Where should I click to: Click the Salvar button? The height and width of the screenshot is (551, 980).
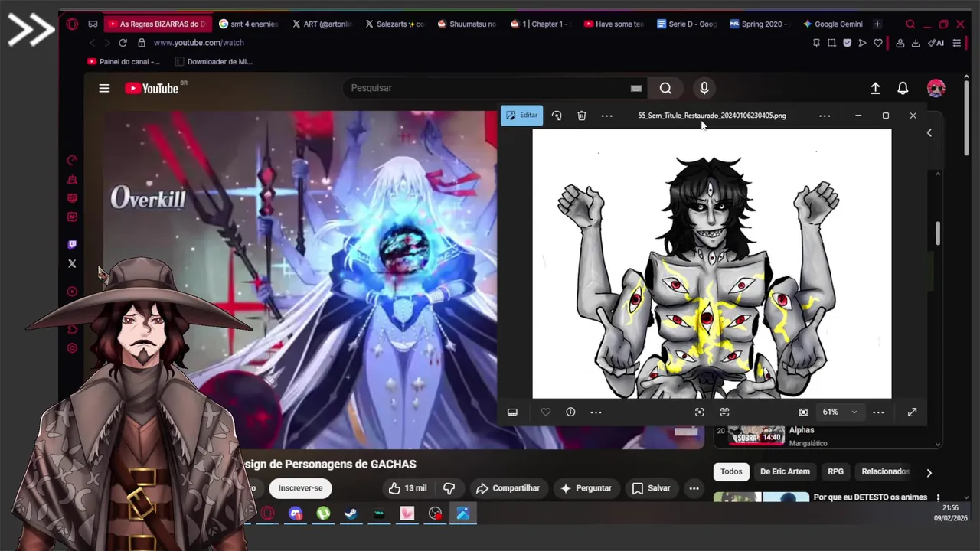click(x=651, y=488)
